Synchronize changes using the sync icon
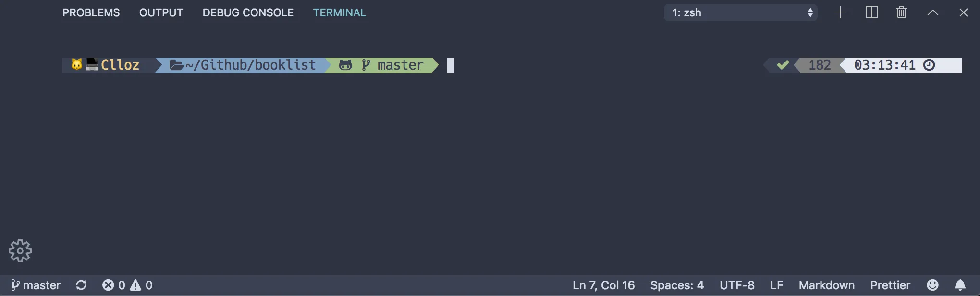This screenshot has width=980, height=296. click(x=81, y=284)
